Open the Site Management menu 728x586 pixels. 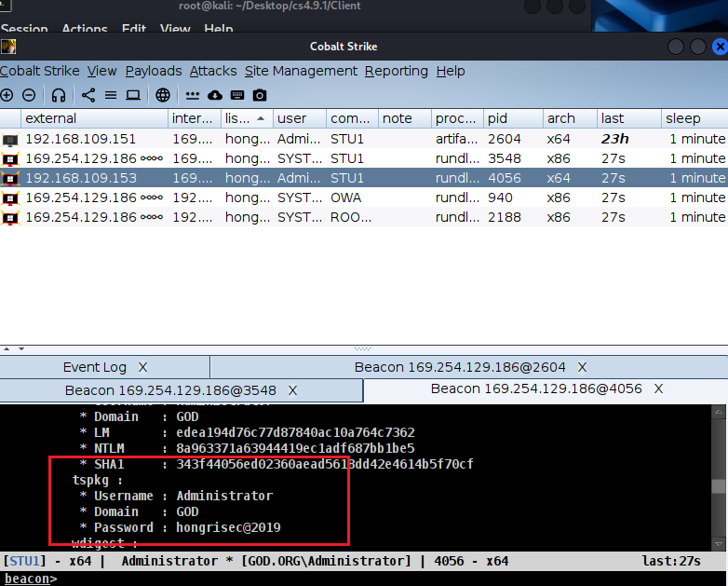[301, 71]
